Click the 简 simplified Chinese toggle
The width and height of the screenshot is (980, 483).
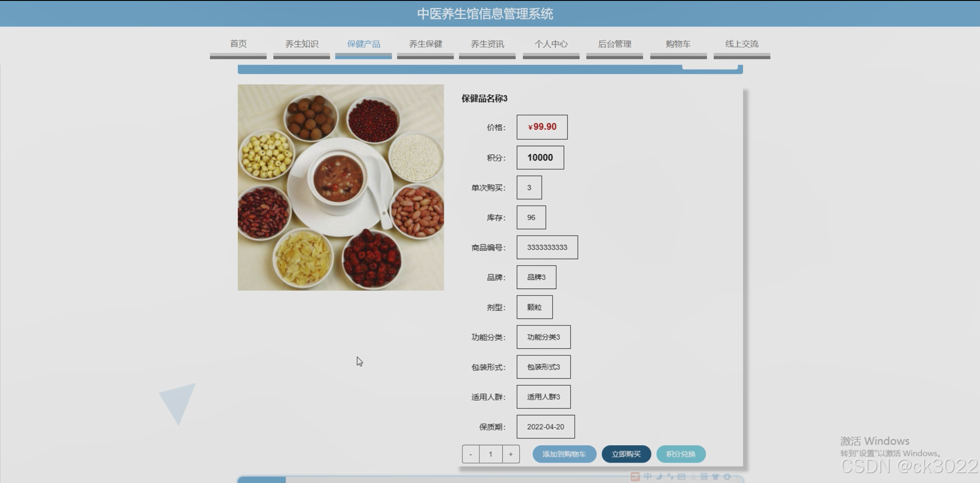704,476
